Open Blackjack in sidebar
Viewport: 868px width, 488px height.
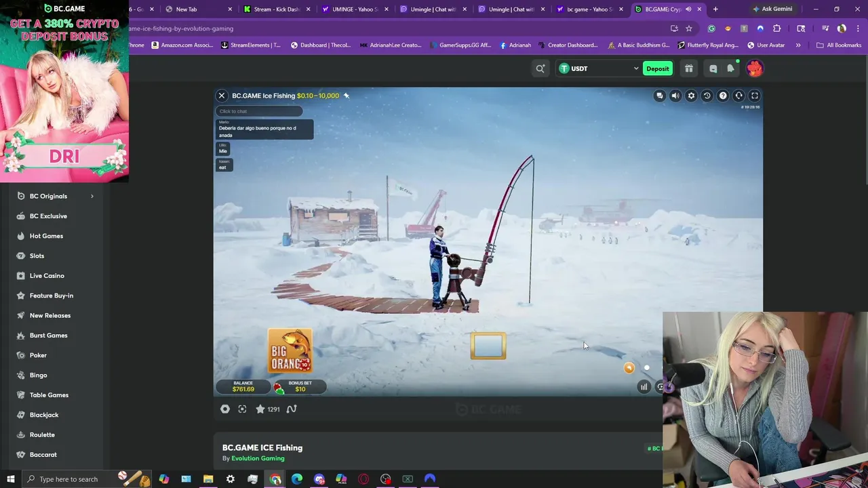pyautogui.click(x=44, y=415)
